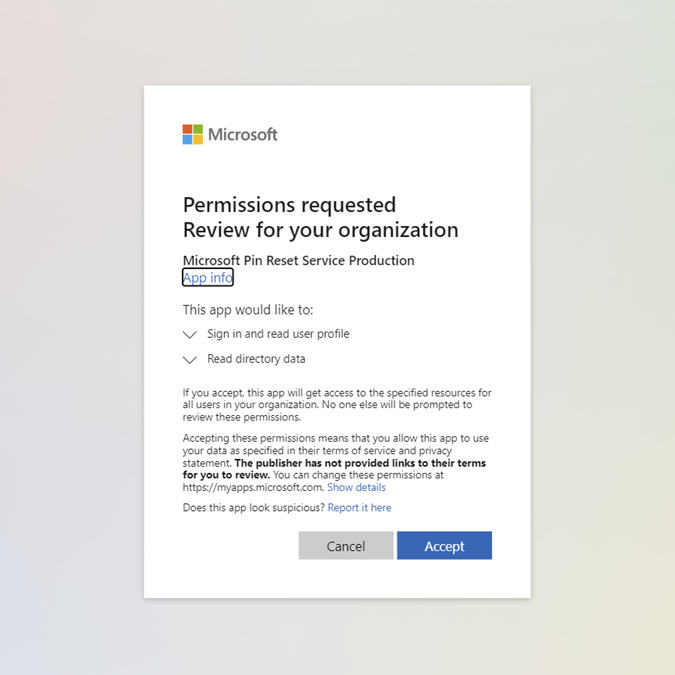Open the App info link
The width and height of the screenshot is (675, 675).
208,277
